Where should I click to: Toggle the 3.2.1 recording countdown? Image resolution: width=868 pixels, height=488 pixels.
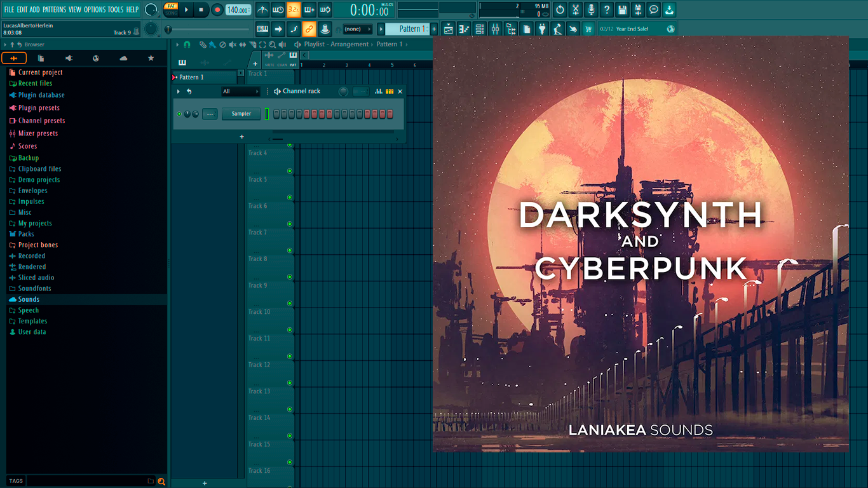point(294,10)
